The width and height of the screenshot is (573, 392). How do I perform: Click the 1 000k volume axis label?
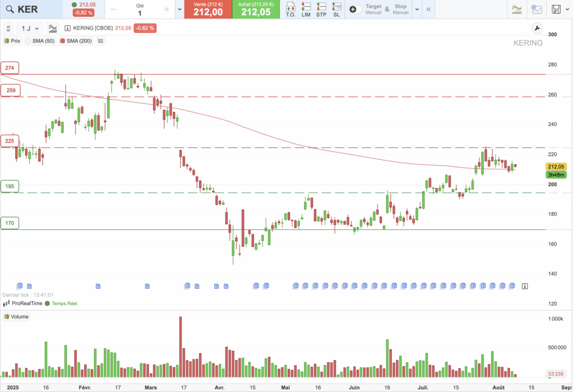click(x=556, y=319)
